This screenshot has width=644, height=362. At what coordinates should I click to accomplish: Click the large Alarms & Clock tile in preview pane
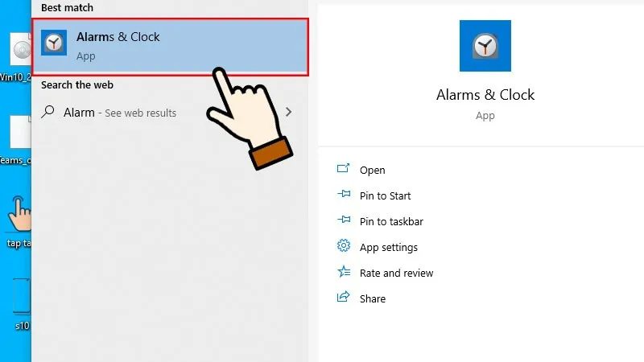(x=485, y=46)
